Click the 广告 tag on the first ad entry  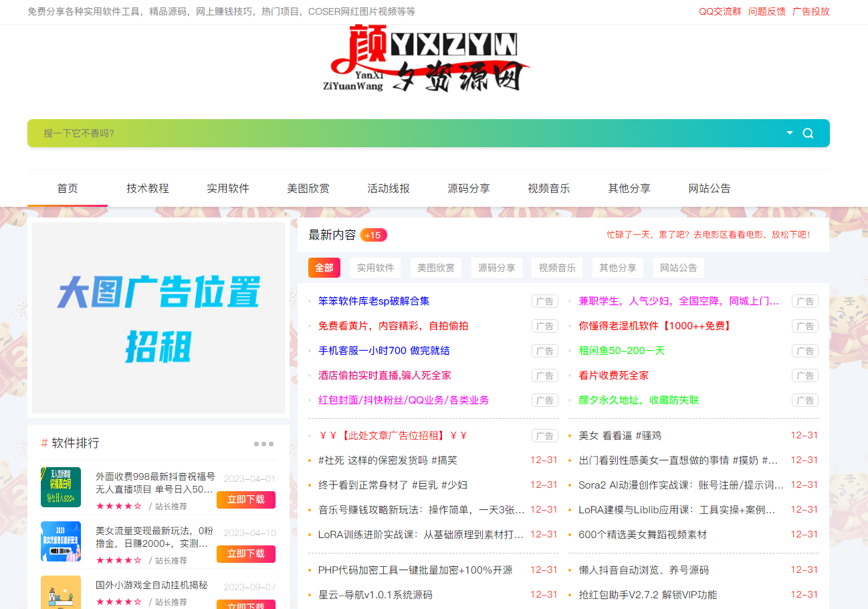tap(544, 301)
